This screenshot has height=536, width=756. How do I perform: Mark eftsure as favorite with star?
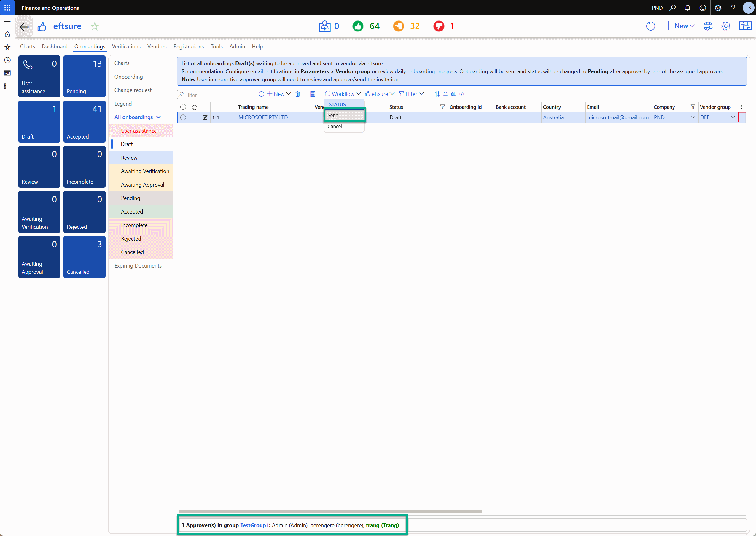(95, 26)
